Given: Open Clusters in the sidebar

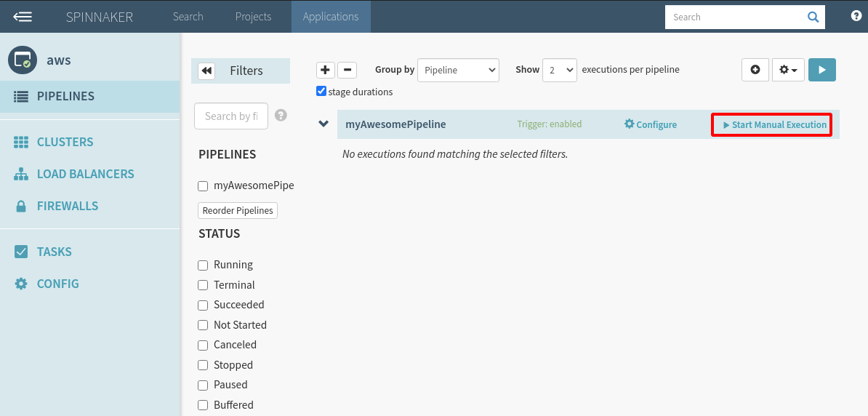Looking at the screenshot, I should 65,142.
